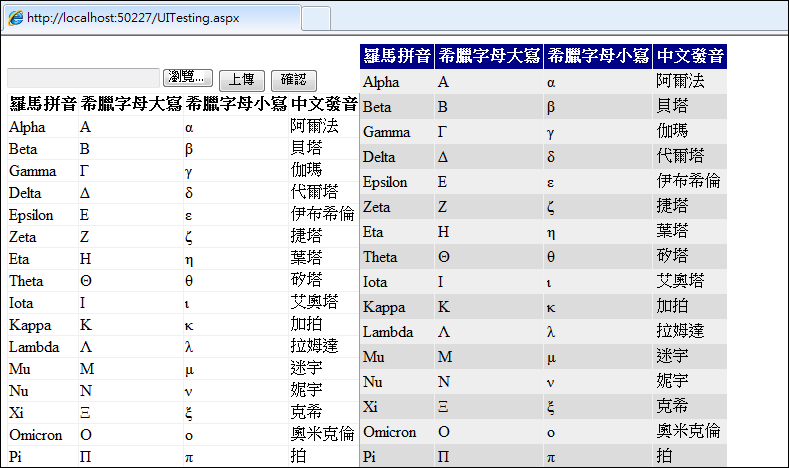Click 希臘字母大寫 header in the left table
789x468 pixels.
131,104
